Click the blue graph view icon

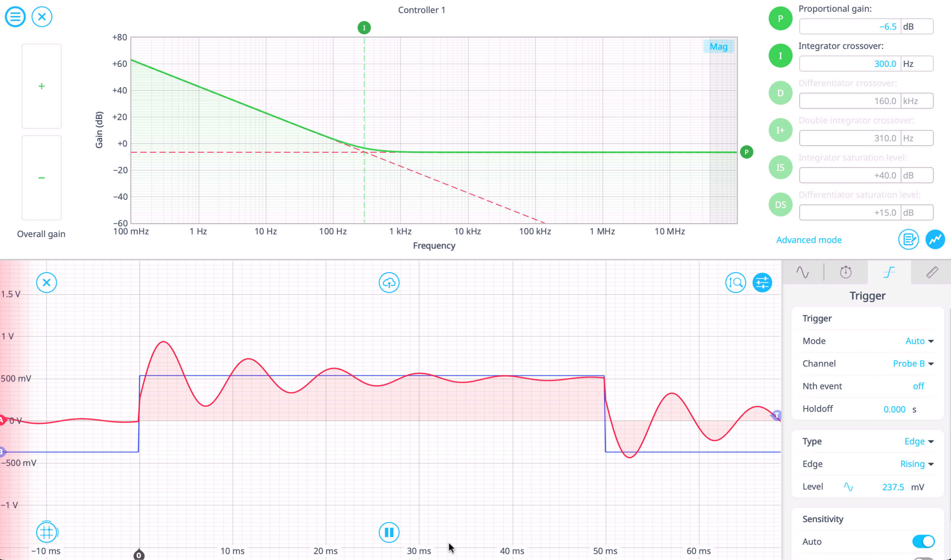coord(935,239)
